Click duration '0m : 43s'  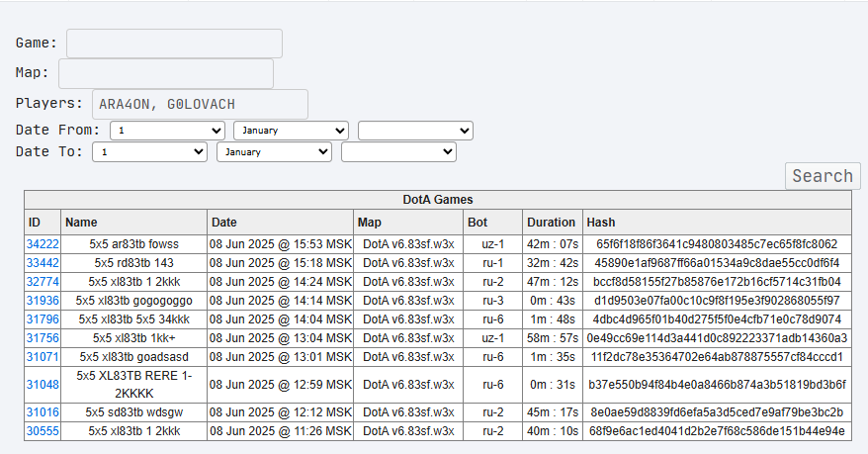tap(553, 301)
